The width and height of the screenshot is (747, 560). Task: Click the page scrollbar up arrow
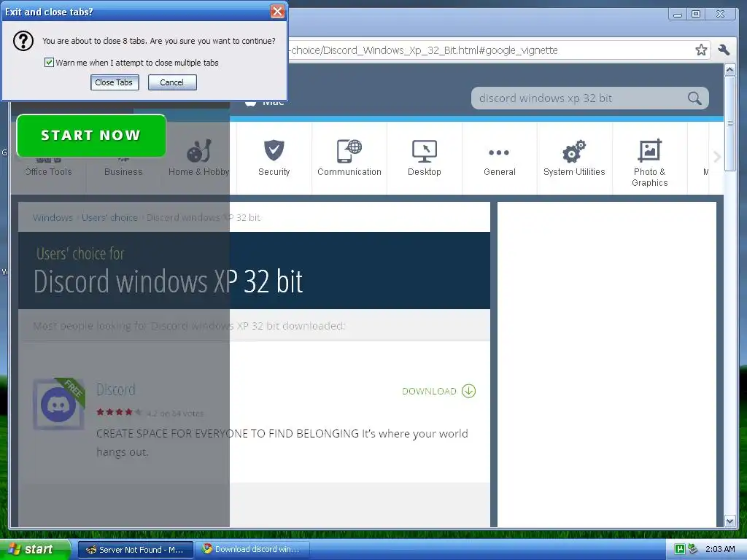click(x=729, y=70)
